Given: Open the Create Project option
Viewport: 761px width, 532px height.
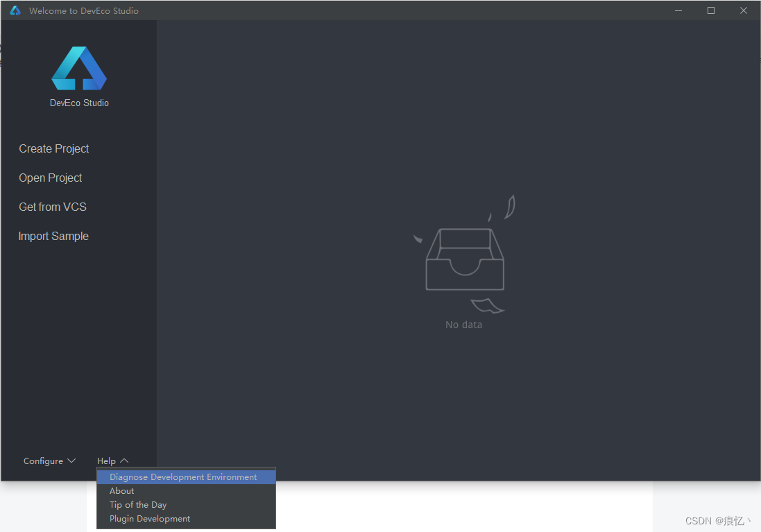Looking at the screenshot, I should [54, 148].
